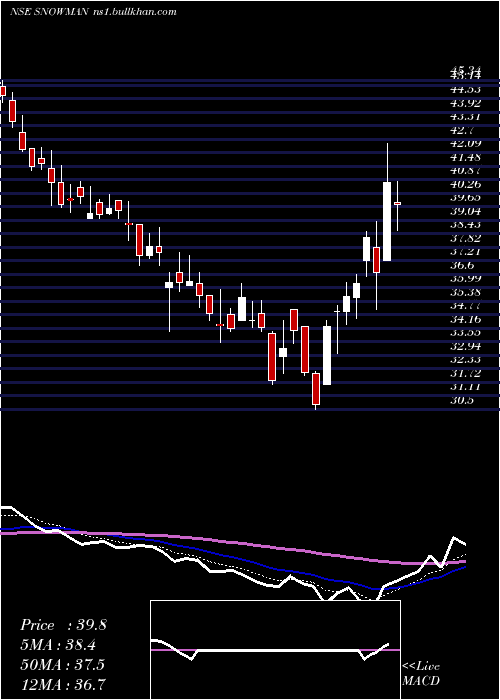
Task: Click the 40.26 price axis label
Action: (465, 184)
